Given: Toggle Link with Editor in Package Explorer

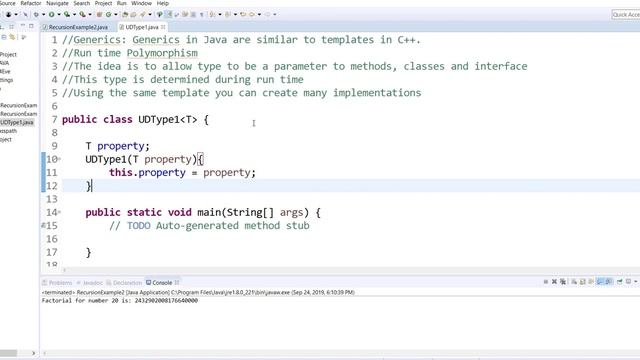Looking at the screenshot, I should point(12,37).
